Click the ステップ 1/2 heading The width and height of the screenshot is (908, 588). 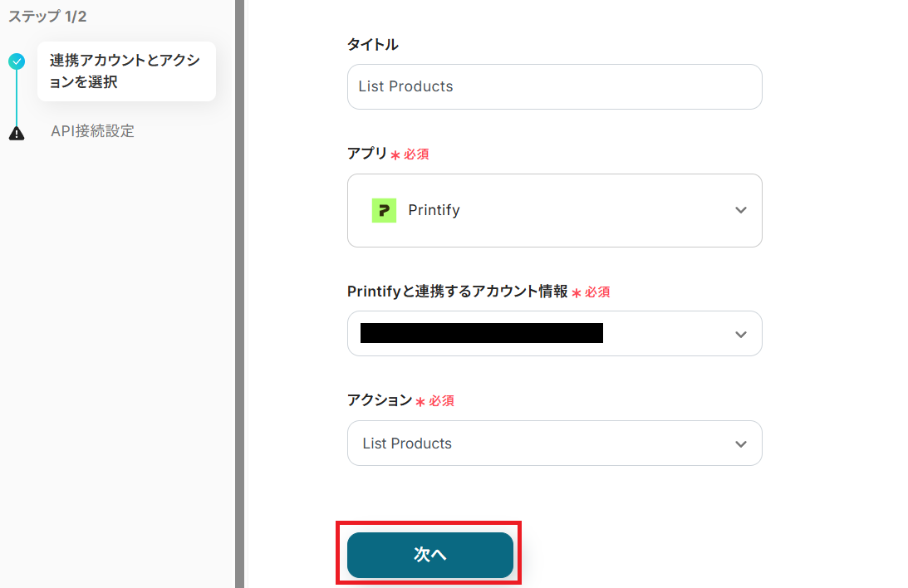coord(47,16)
